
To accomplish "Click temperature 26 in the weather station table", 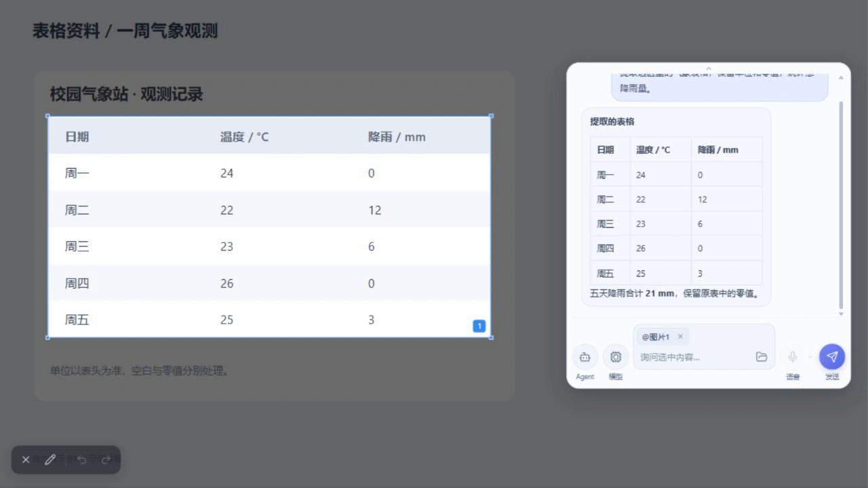I will click(x=226, y=283).
